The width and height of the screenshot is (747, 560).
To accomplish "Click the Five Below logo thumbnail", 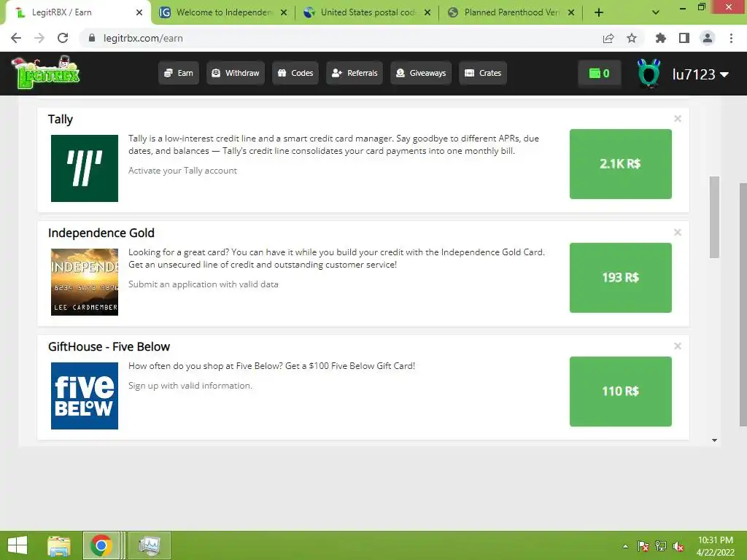I will coord(85,396).
